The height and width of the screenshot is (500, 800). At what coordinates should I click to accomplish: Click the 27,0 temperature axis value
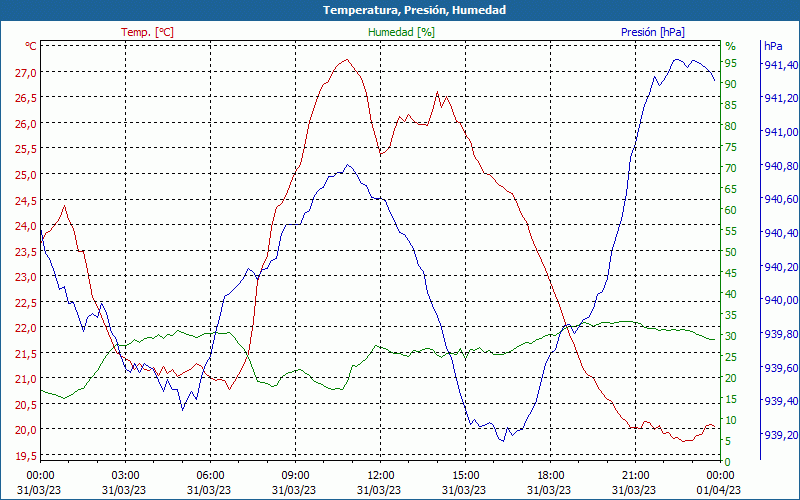[26, 73]
